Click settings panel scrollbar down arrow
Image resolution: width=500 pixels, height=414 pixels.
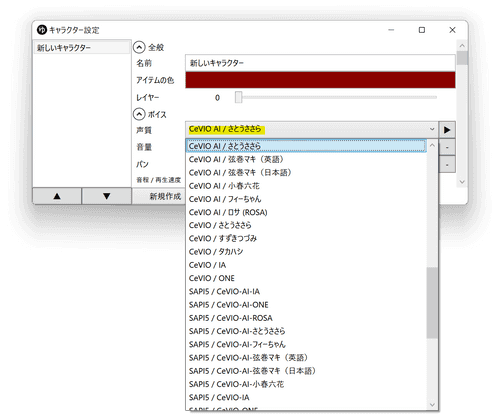click(x=462, y=182)
